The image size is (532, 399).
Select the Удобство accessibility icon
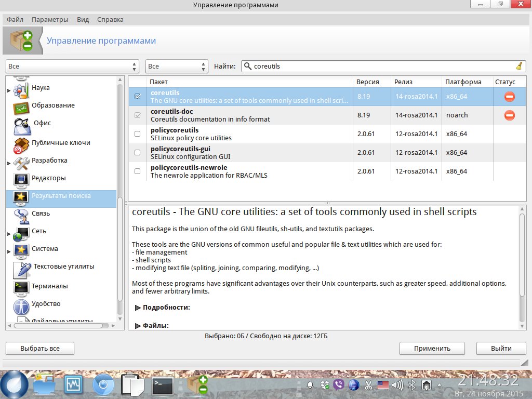pyautogui.click(x=21, y=307)
